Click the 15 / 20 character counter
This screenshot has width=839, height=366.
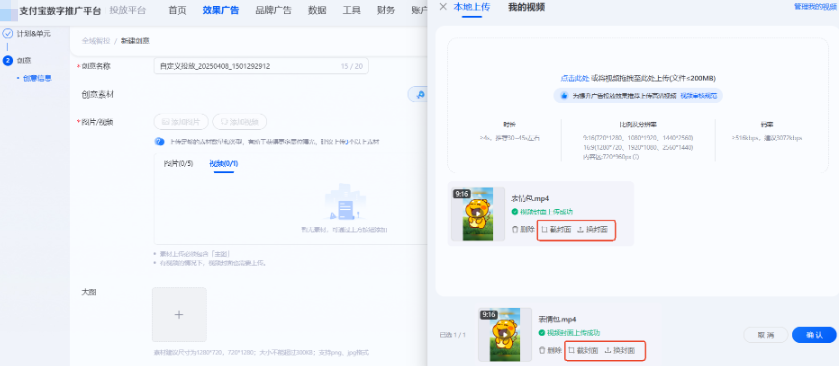click(x=352, y=66)
